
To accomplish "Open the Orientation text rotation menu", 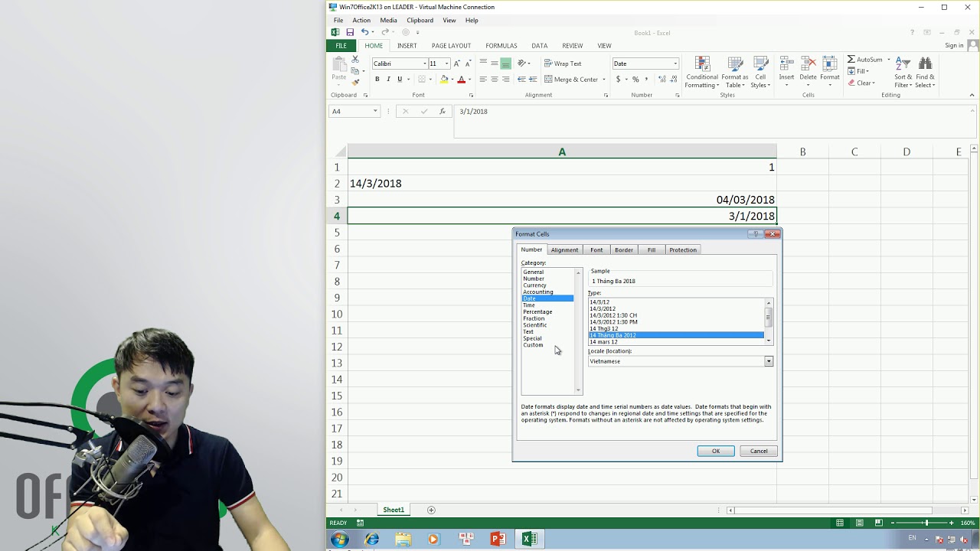I will click(x=524, y=64).
